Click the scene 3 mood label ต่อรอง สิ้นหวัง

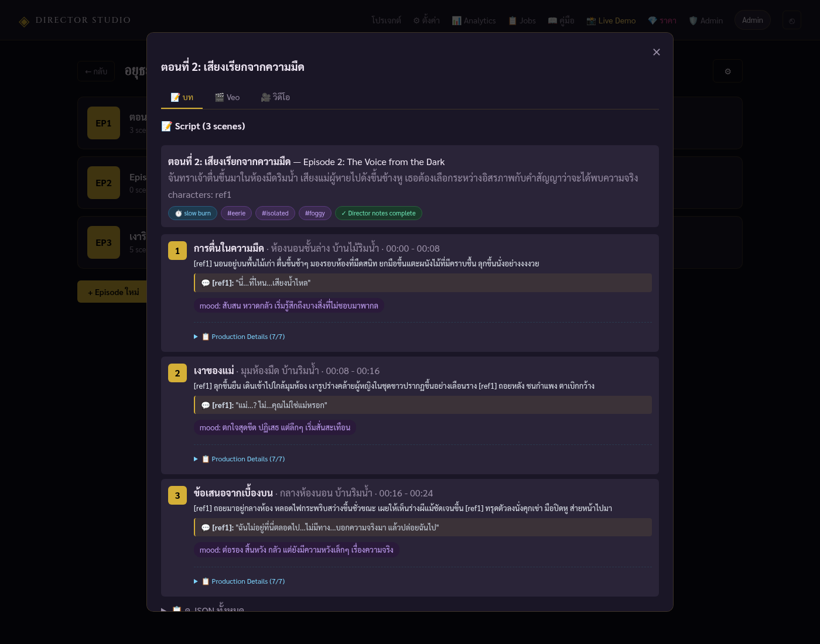[x=296, y=550]
